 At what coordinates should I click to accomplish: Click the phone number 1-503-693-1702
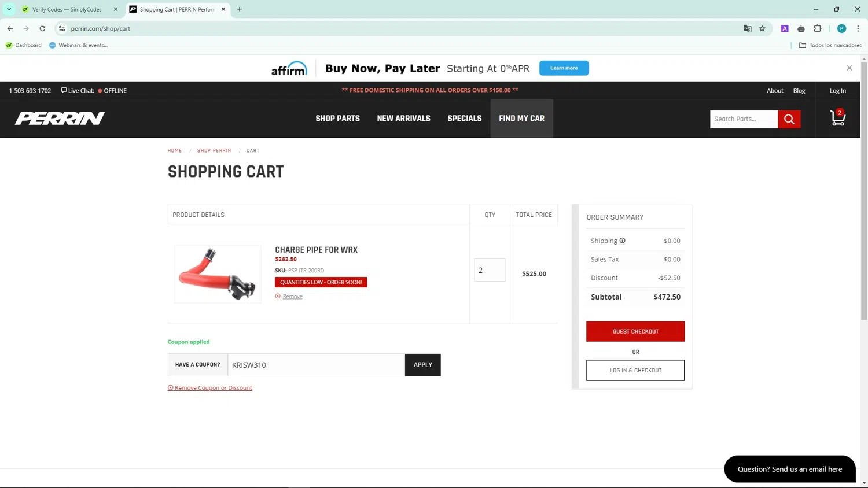coord(30,90)
